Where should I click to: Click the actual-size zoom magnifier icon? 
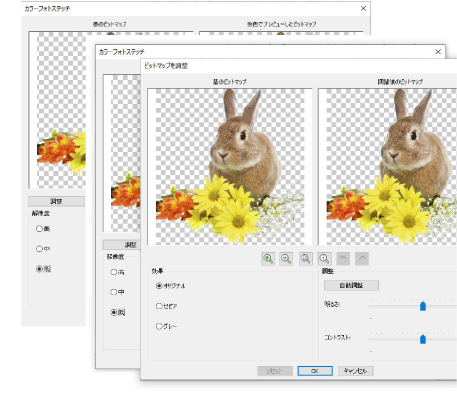(324, 259)
